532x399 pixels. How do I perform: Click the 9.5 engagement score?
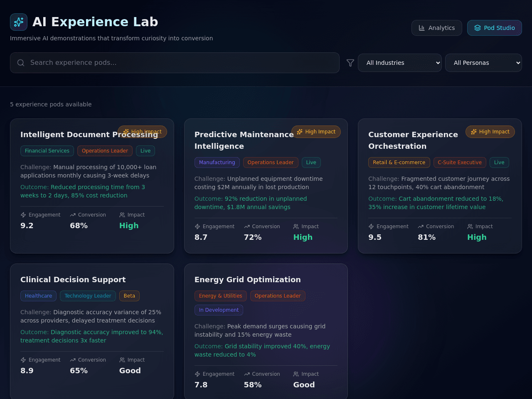(375, 237)
